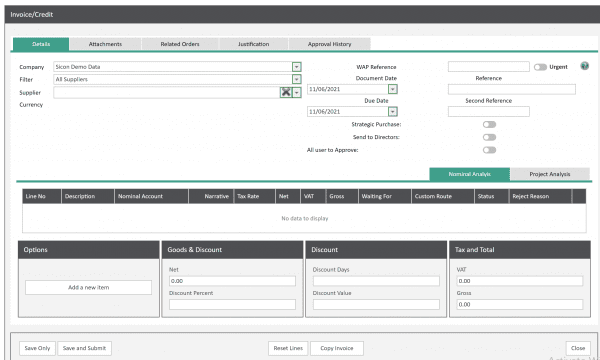The width and height of the screenshot is (600, 360).
Task: Click the Tax Rate column header
Action: click(x=254, y=196)
